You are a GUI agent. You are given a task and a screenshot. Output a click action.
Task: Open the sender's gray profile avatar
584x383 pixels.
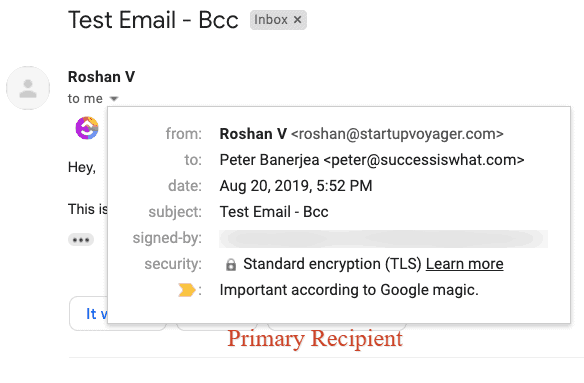point(28,88)
